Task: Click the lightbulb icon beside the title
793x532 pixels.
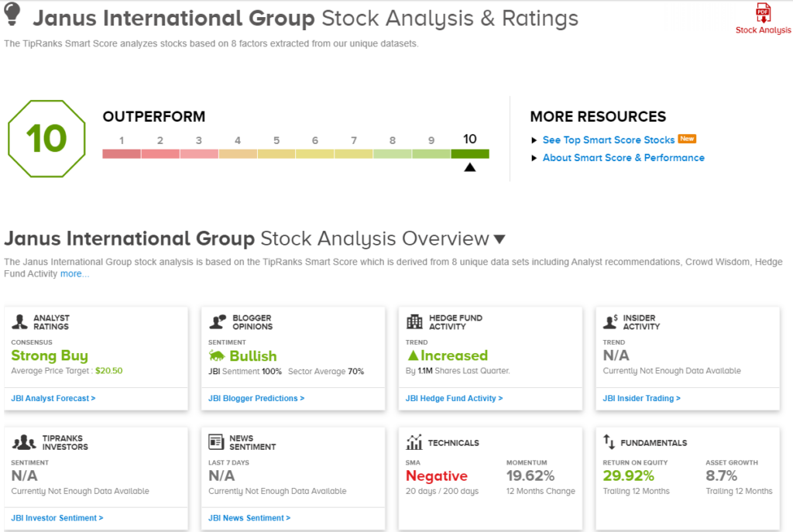Action: 12,14
